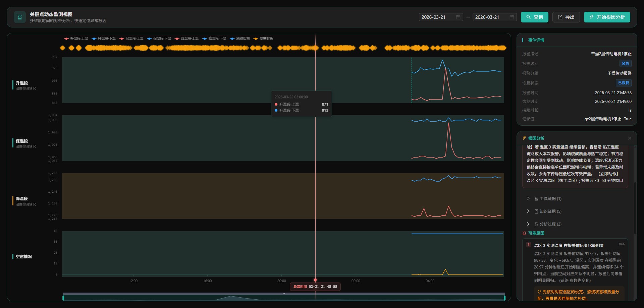Viewport: 644px width, 308px height.
Task: Click the siren icon beside 可能原因
Action: 524,233
